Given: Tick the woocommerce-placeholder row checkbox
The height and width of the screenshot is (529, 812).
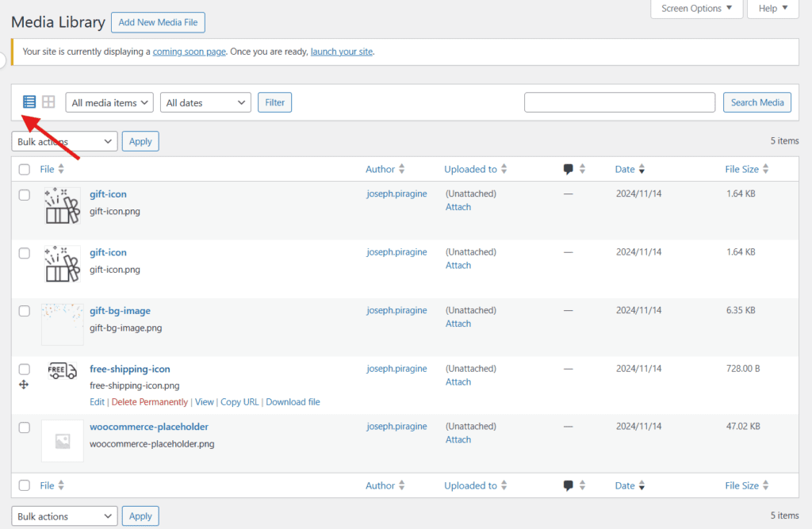Looking at the screenshot, I should click(25, 427).
